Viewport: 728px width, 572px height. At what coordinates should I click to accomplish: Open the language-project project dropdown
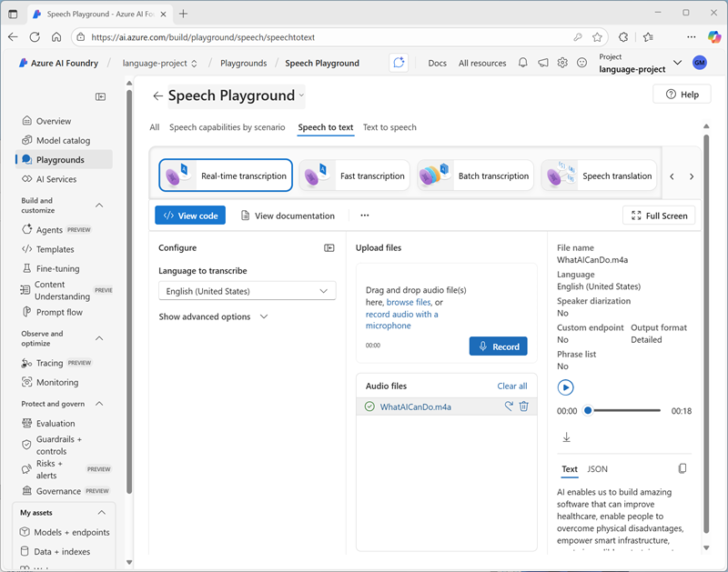(x=676, y=63)
